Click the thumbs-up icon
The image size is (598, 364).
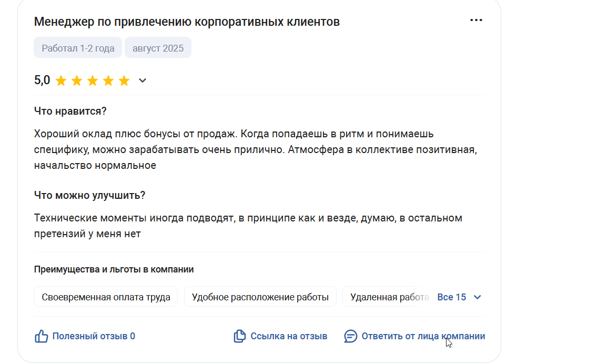tap(41, 336)
